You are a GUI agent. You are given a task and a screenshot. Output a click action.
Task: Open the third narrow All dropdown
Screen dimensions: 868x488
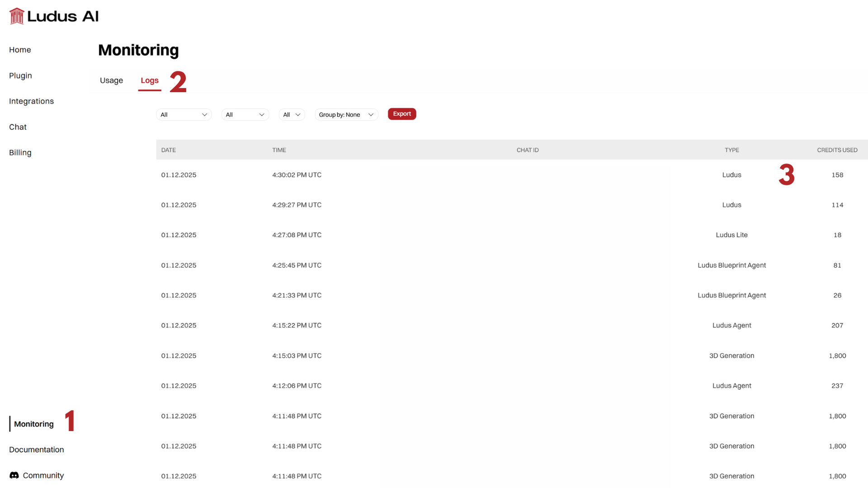292,115
